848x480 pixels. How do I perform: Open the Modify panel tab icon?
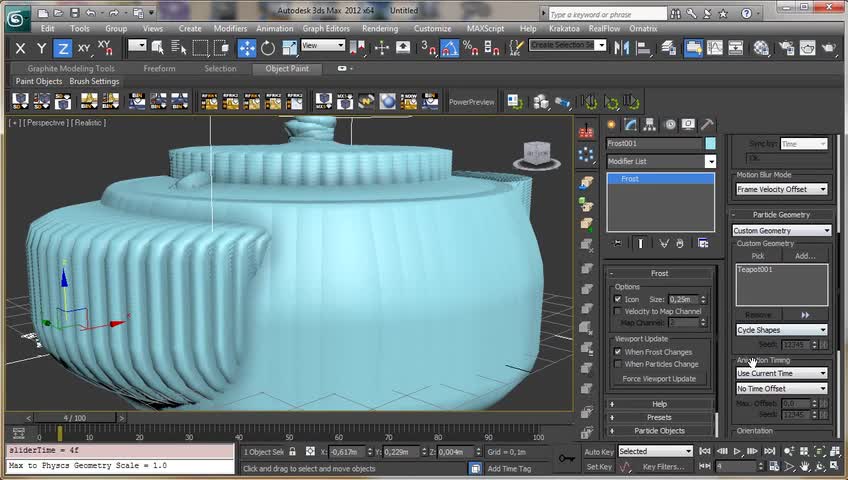point(630,125)
